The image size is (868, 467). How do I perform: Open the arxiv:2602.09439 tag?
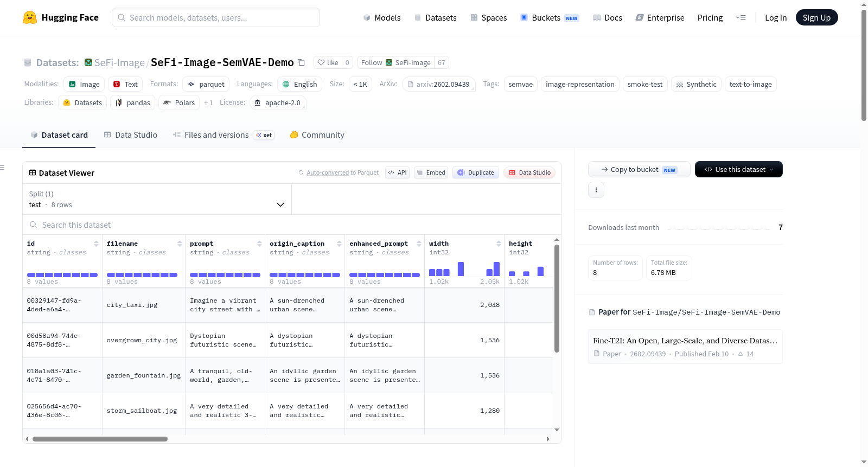pos(438,84)
